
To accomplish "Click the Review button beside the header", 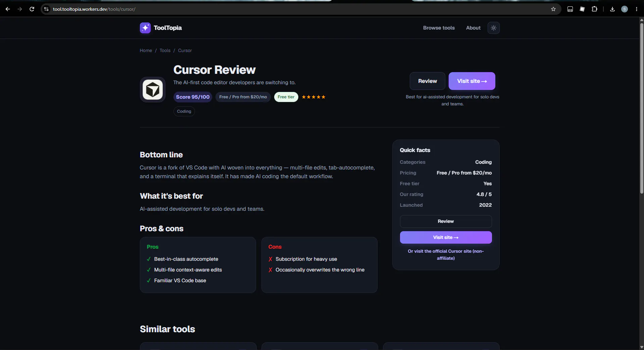I will (428, 81).
